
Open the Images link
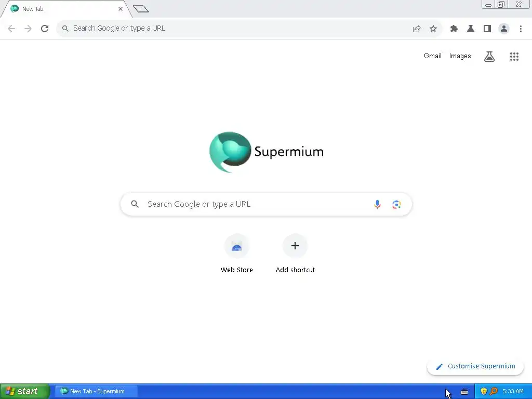click(x=460, y=56)
